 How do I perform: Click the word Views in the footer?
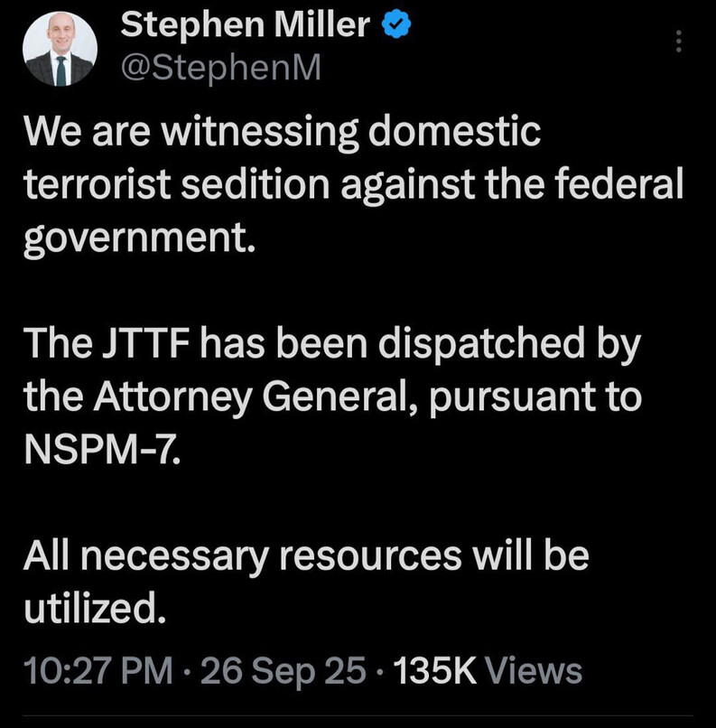[x=534, y=671]
